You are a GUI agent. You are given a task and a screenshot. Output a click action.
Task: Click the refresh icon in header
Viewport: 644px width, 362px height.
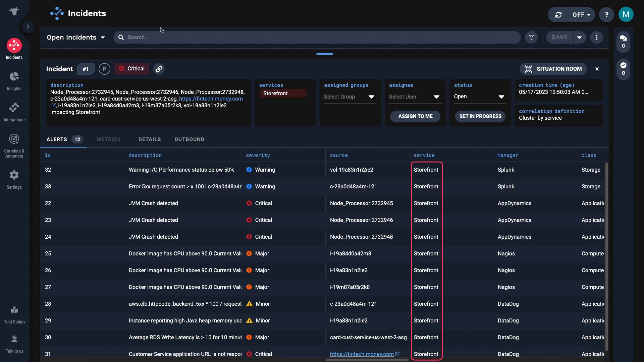[558, 15]
